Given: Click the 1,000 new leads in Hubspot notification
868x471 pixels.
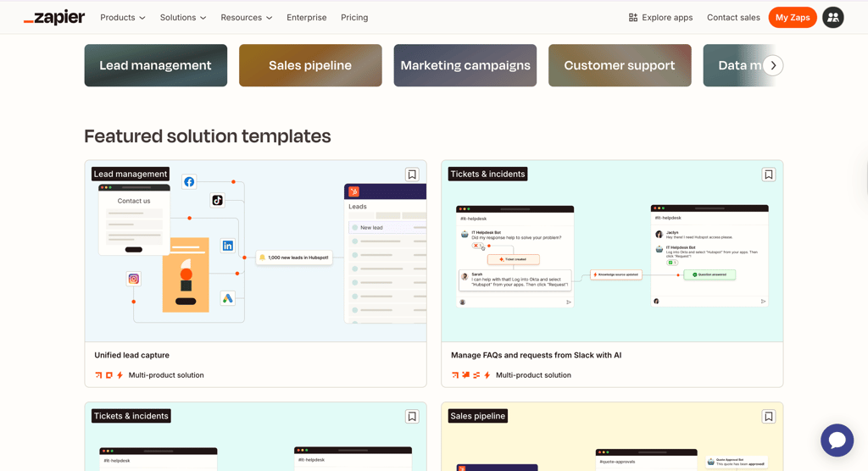Looking at the screenshot, I should pos(294,258).
